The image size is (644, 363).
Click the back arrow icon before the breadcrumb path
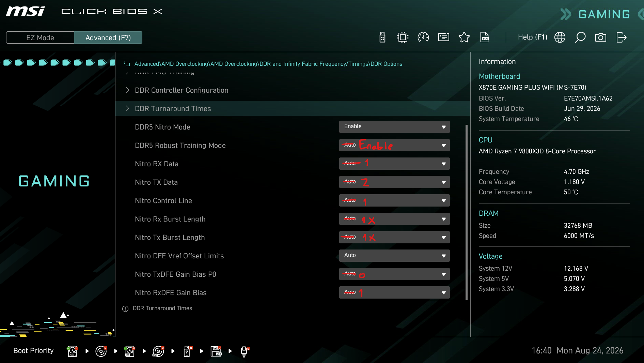point(127,64)
